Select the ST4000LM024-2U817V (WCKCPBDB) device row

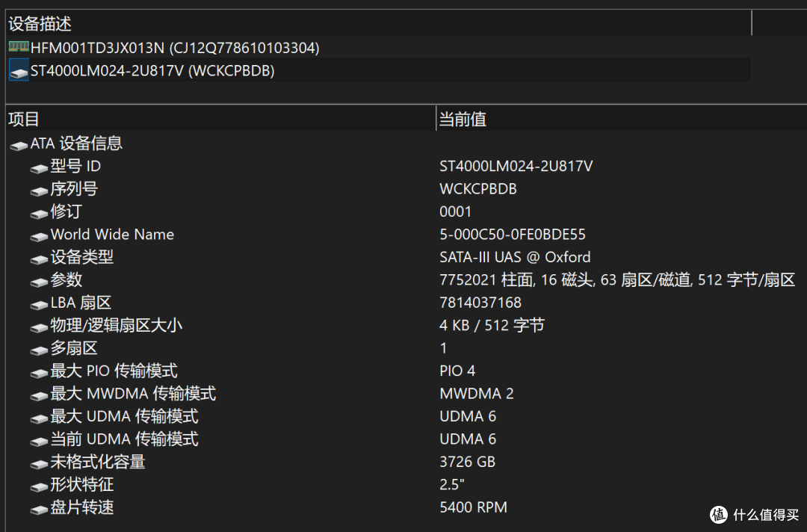coord(379,70)
